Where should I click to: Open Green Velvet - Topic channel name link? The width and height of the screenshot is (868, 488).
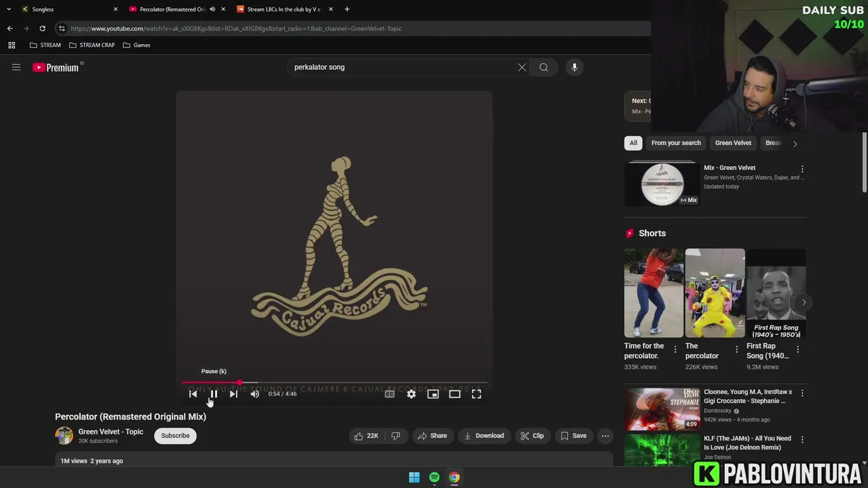tap(111, 432)
